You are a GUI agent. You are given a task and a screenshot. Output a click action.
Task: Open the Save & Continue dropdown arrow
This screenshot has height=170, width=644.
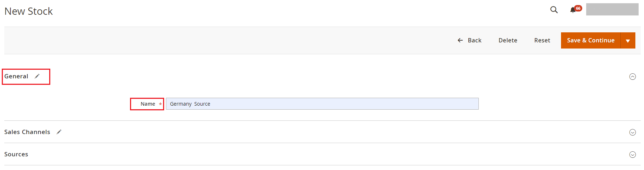pos(628,41)
